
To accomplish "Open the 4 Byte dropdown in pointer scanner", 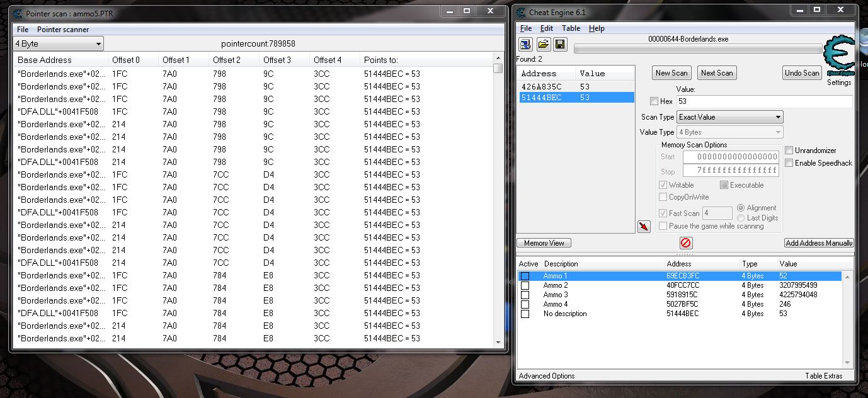I will point(59,44).
